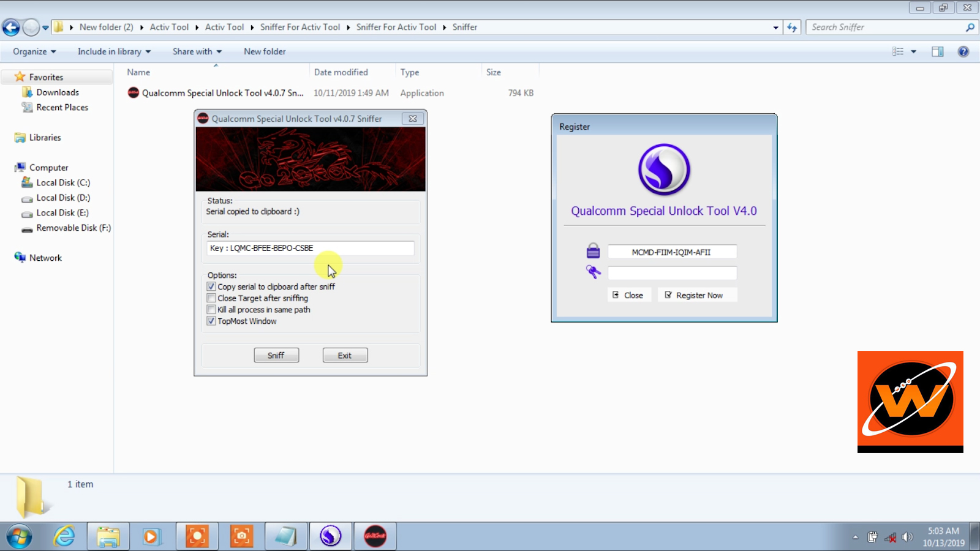Image resolution: width=980 pixels, height=551 pixels.
Task: Open the Organize dropdown menu
Action: pyautogui.click(x=34, y=51)
